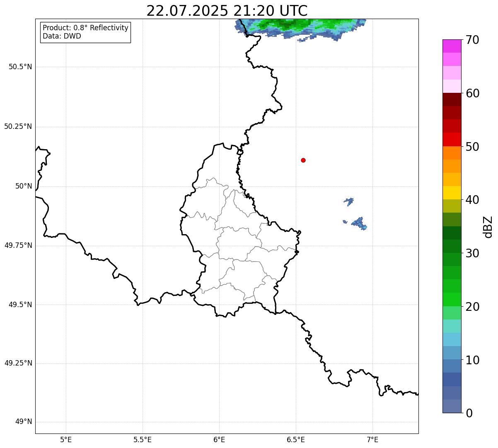
Task: Click the magenta top colorbar swatch
Action: coord(452,46)
